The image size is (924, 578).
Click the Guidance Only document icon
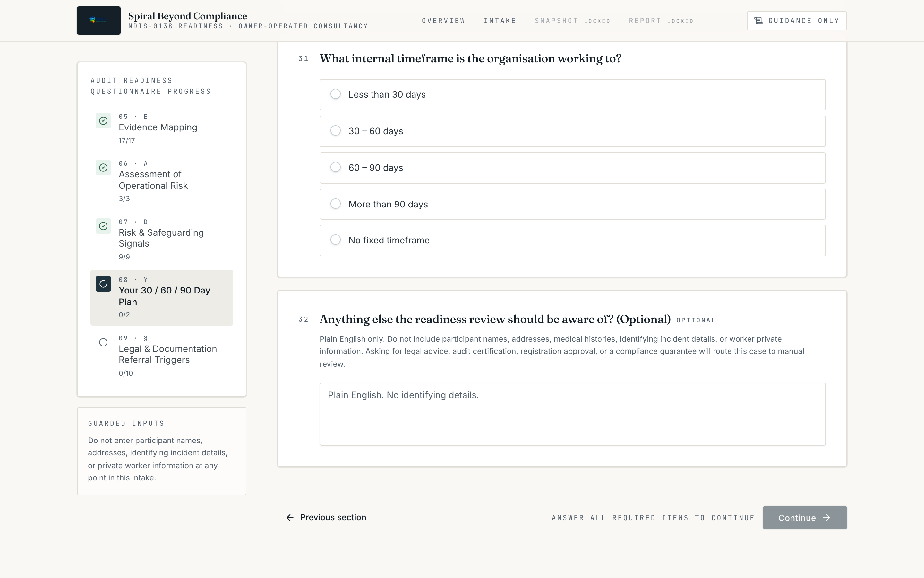pyautogui.click(x=758, y=21)
